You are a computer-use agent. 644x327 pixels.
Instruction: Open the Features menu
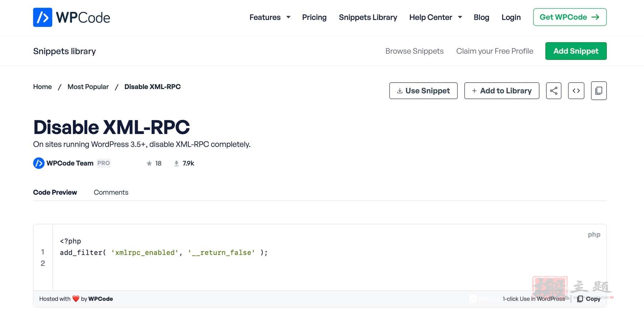click(x=265, y=17)
